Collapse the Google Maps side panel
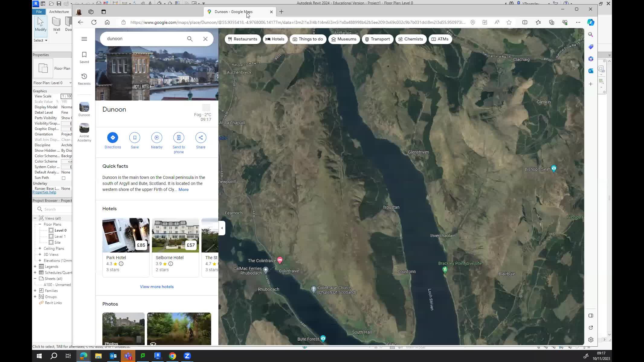The image size is (644, 362). pyautogui.click(x=222, y=228)
